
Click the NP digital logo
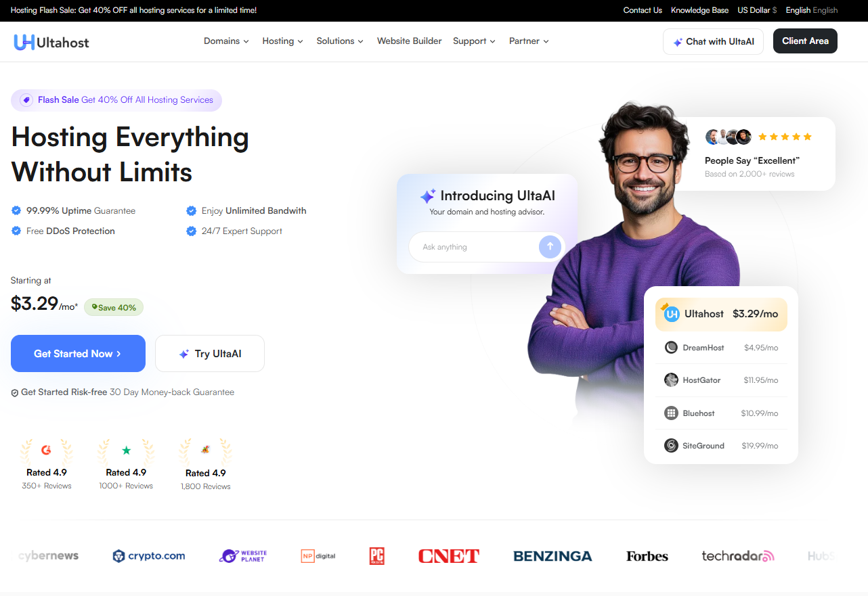(x=318, y=556)
